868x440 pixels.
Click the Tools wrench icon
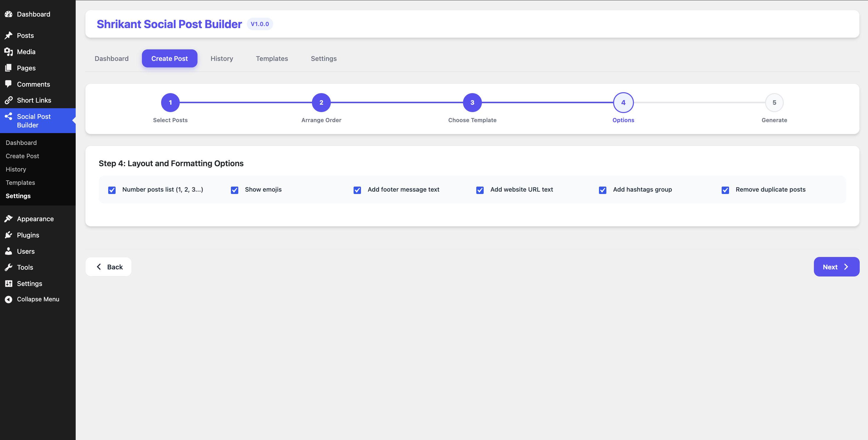point(8,267)
